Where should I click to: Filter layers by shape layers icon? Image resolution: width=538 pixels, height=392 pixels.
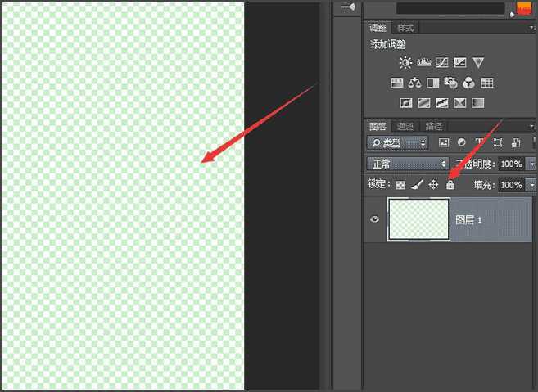tap(498, 142)
